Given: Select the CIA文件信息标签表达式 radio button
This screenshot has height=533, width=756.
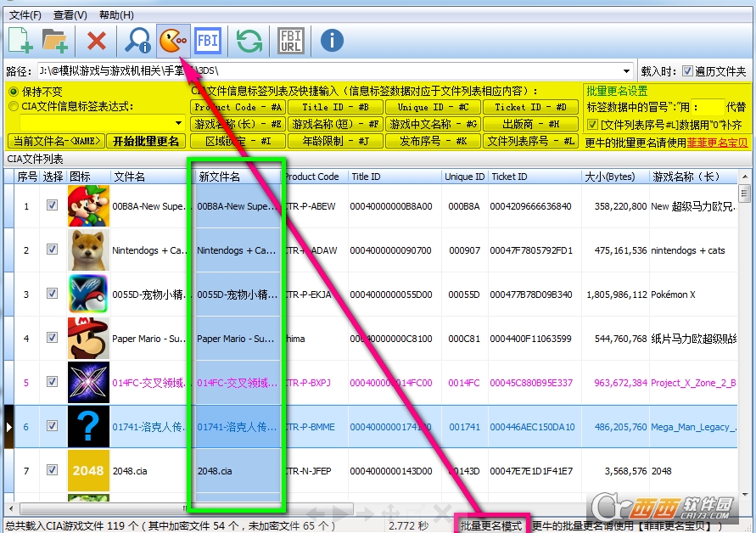Looking at the screenshot, I should point(14,106).
